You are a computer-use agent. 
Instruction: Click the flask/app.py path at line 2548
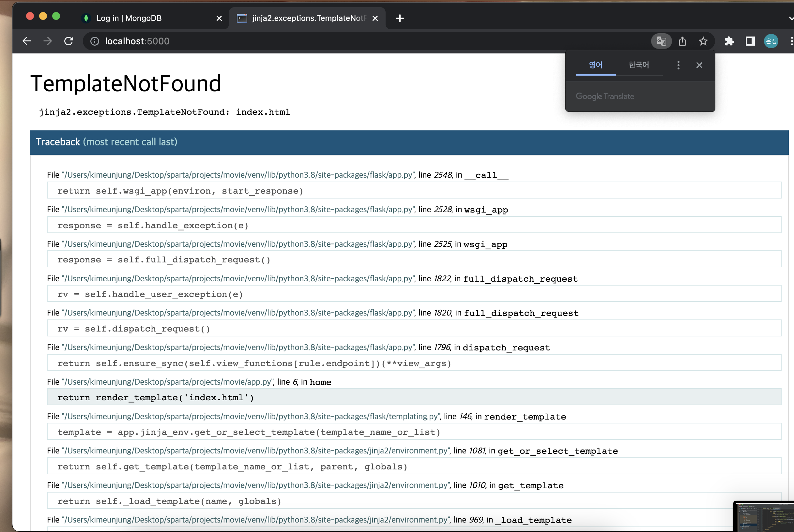click(x=238, y=175)
